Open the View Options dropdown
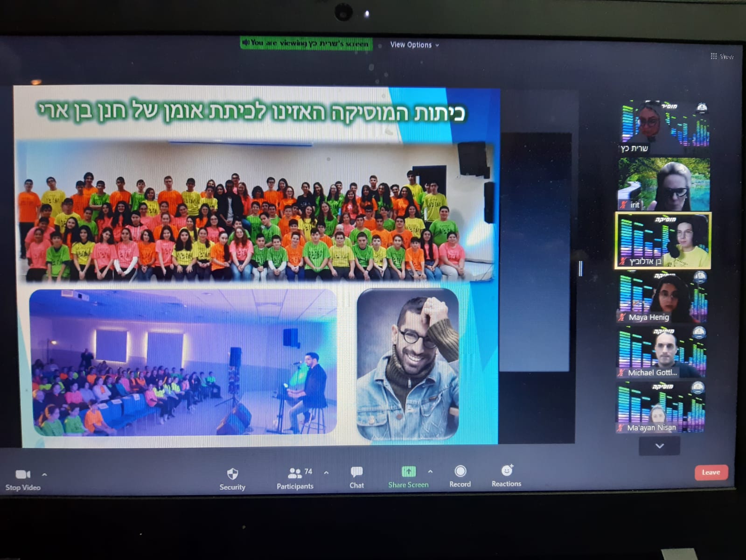Viewport: 746px width, 560px height. click(x=415, y=45)
